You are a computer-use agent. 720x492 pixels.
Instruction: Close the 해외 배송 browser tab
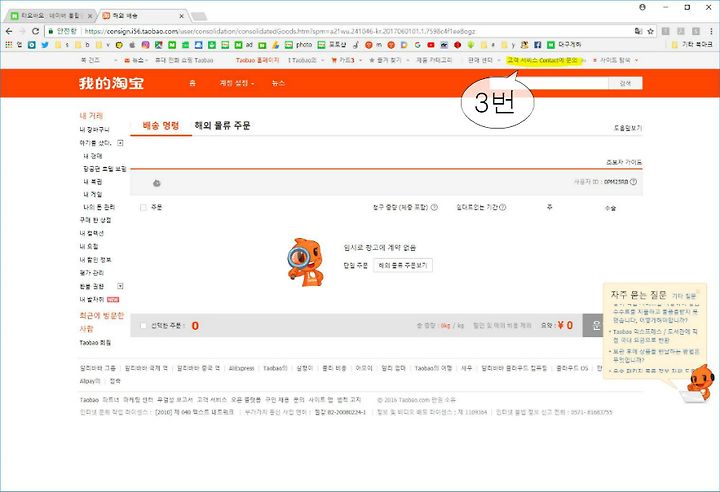tap(181, 16)
